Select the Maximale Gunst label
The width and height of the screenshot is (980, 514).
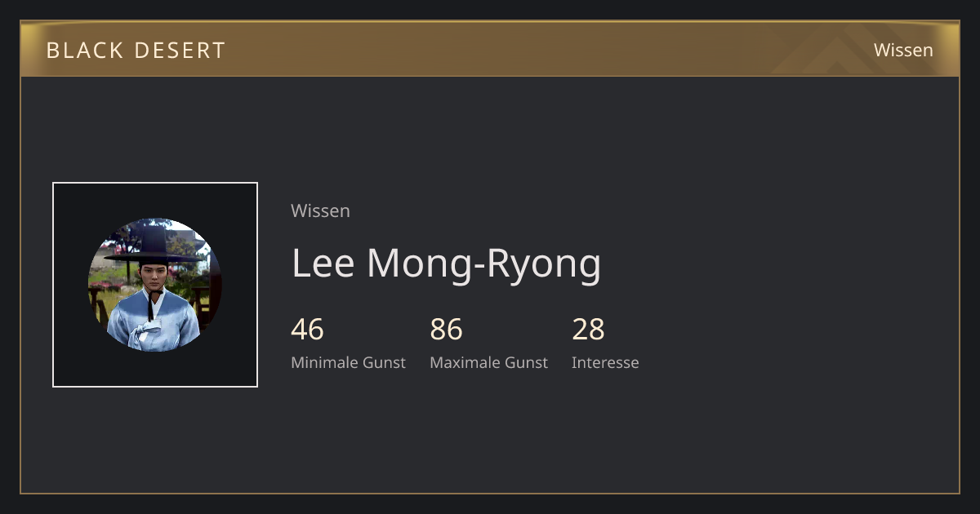[x=488, y=362]
